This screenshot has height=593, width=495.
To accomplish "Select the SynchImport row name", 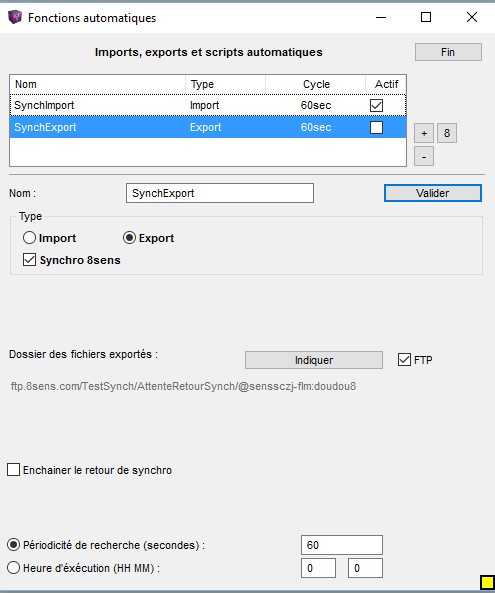I will point(44,105).
